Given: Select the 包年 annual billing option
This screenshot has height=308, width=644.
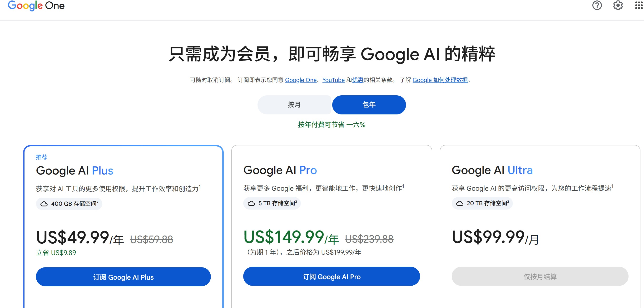Looking at the screenshot, I should click(369, 105).
